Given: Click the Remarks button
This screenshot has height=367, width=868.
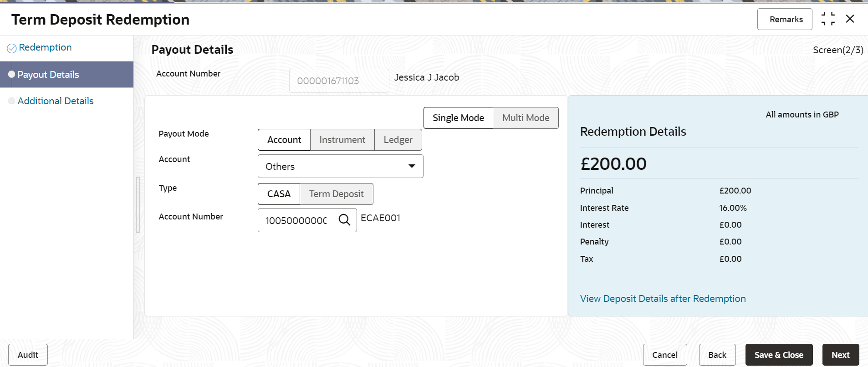Looking at the screenshot, I should [786, 20].
